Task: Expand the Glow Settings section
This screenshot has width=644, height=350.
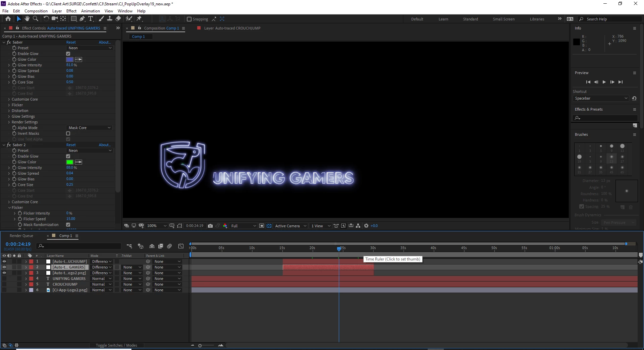Action: [9, 116]
